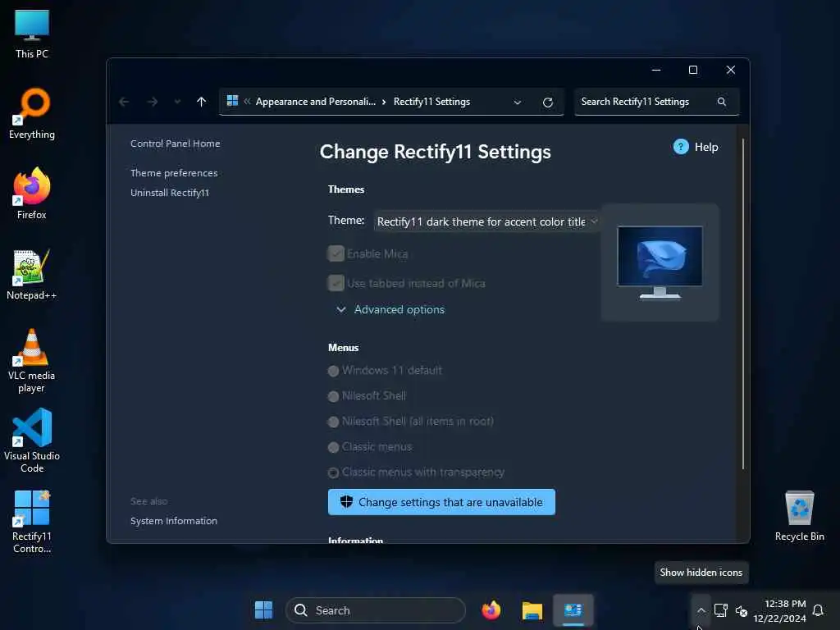
Task: Click the chevron before Rectify11 Settings breadcrumb
Action: (x=384, y=102)
